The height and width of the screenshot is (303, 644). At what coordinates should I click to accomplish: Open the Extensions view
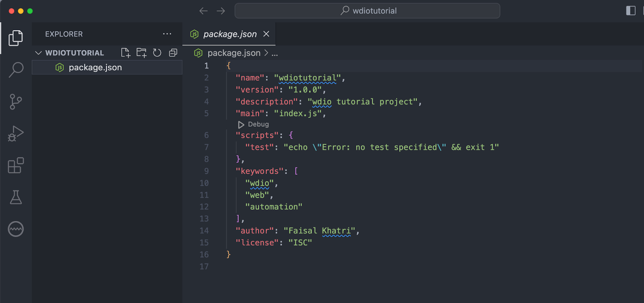coord(16,165)
